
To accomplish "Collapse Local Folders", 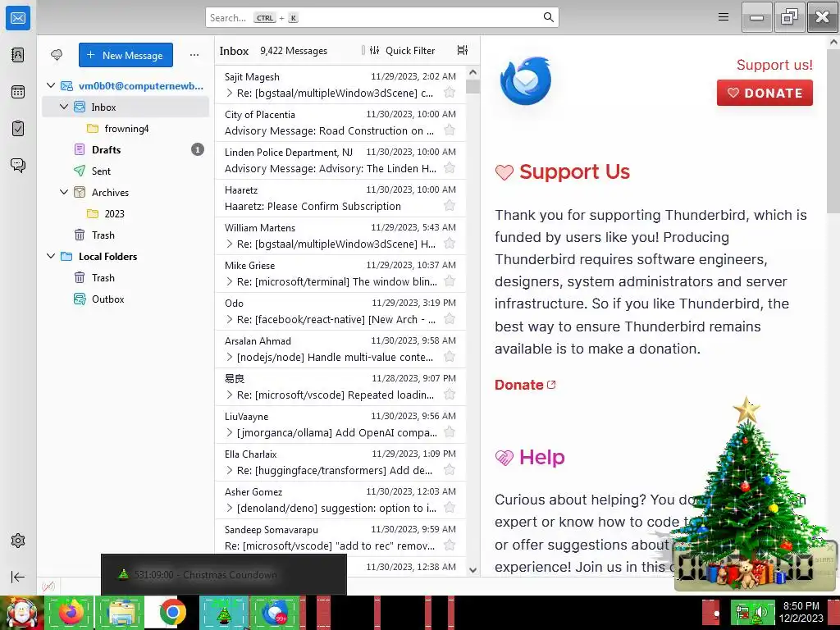I will click(x=51, y=256).
